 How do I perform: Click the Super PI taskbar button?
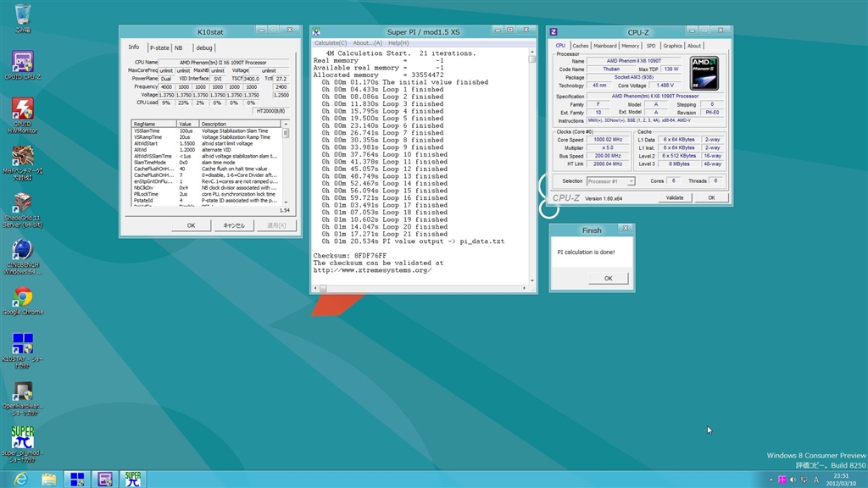132,480
